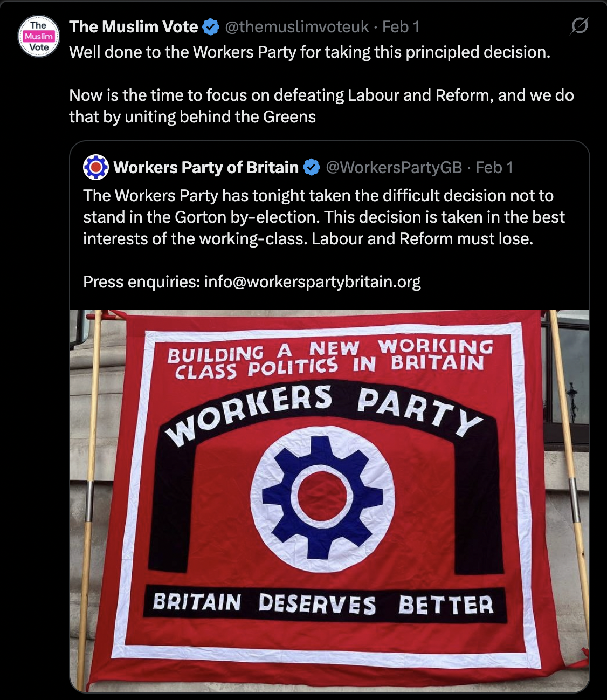607x700 pixels.
Task: Click main tweet text about uniting behind Greens
Action: pos(321,106)
